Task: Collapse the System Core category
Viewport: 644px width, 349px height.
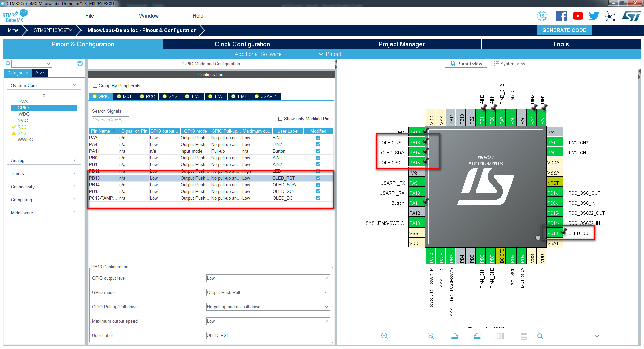Action: click(44, 85)
